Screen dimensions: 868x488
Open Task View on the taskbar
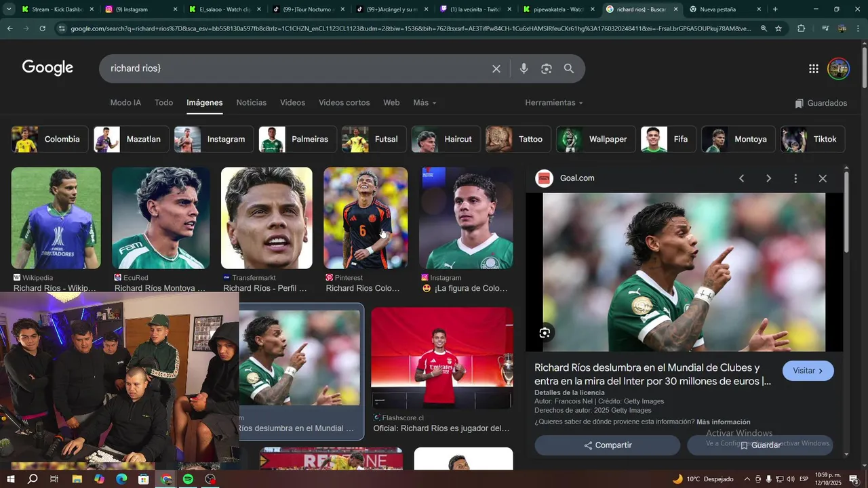[54, 479]
